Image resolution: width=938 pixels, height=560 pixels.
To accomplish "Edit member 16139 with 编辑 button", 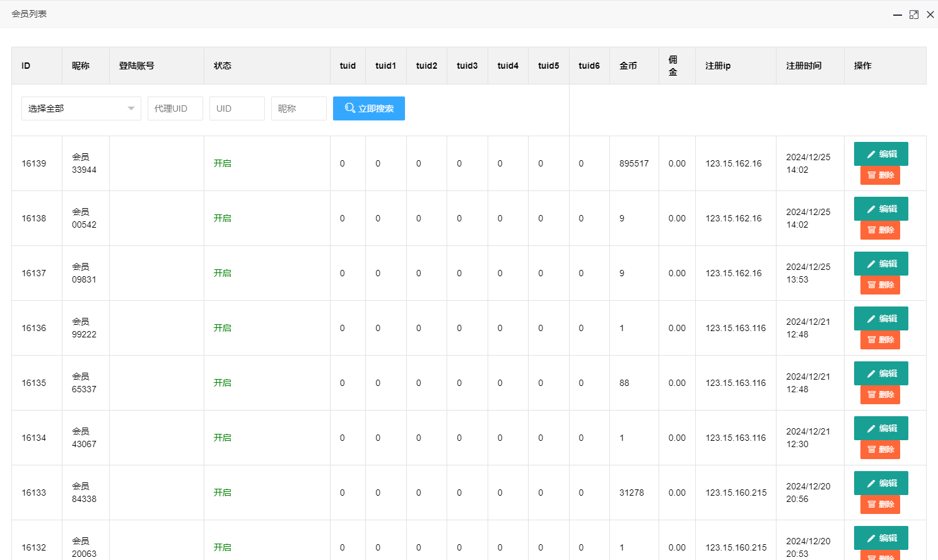I will coord(881,154).
